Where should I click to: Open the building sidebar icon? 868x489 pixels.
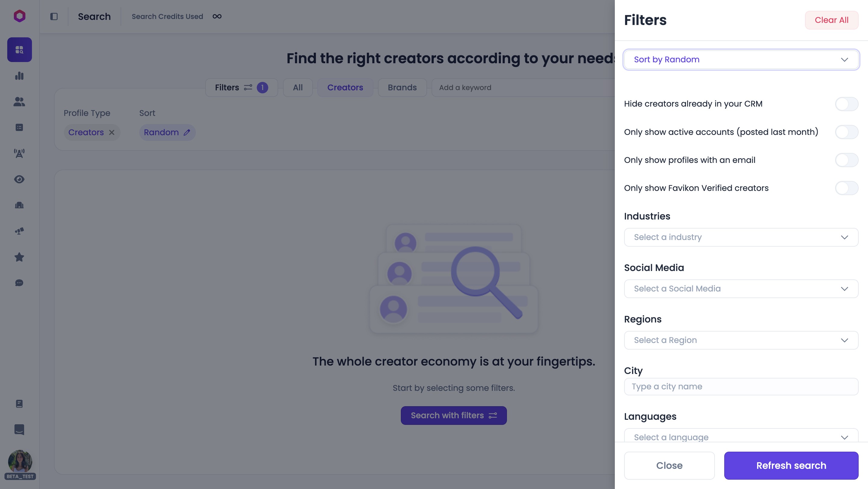click(20, 205)
